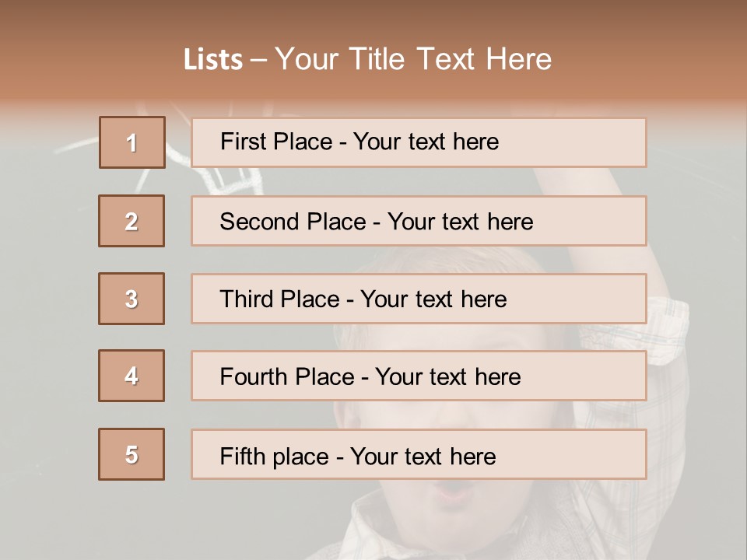This screenshot has height=560, width=747.
Task: Click the number 5 list square
Action: 132,454
